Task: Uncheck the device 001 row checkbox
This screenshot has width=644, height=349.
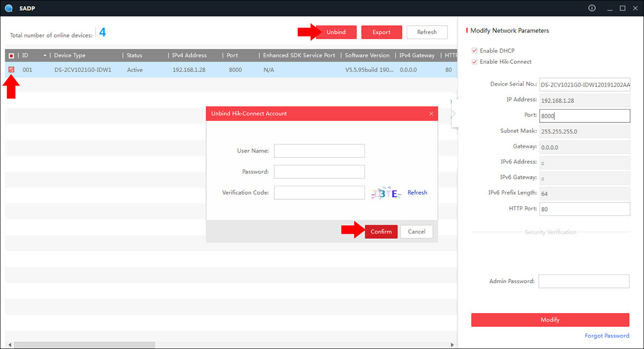Action: [x=11, y=70]
